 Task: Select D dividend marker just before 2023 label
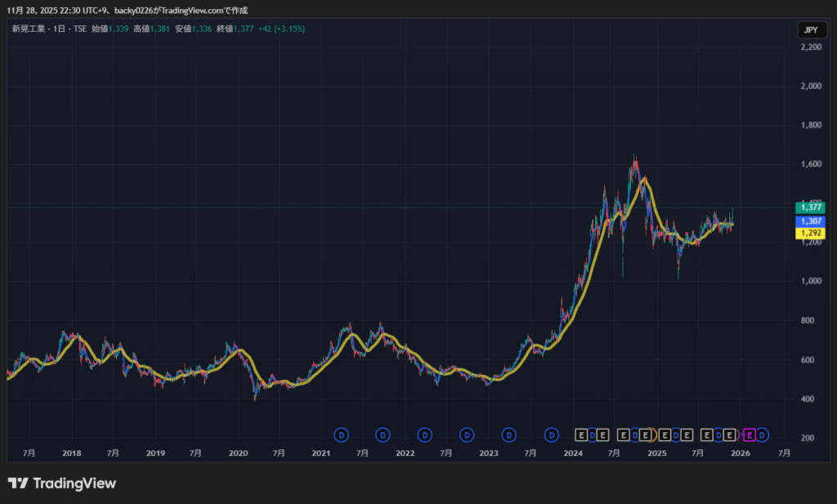point(467,435)
